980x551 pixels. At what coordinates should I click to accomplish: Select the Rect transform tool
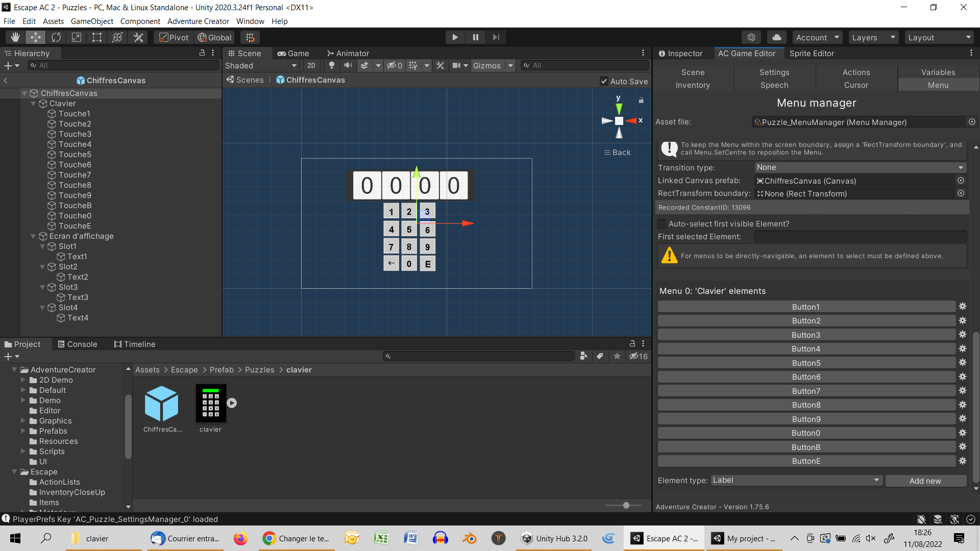tap(97, 37)
